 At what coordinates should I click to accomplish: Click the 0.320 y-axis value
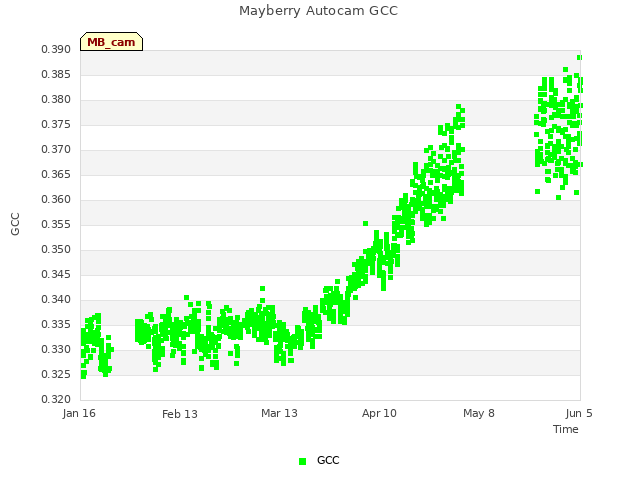point(56,399)
